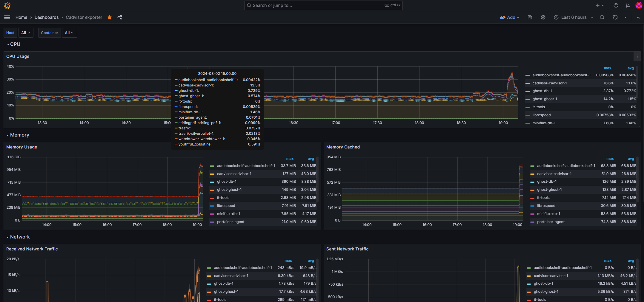Open the Container variable All dropdown
This screenshot has height=302, width=644.
click(69, 32)
